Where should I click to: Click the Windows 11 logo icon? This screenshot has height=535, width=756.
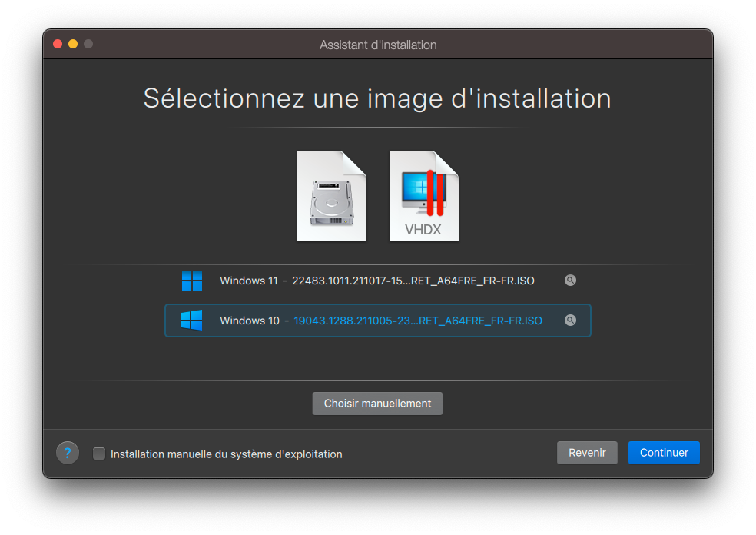192,281
